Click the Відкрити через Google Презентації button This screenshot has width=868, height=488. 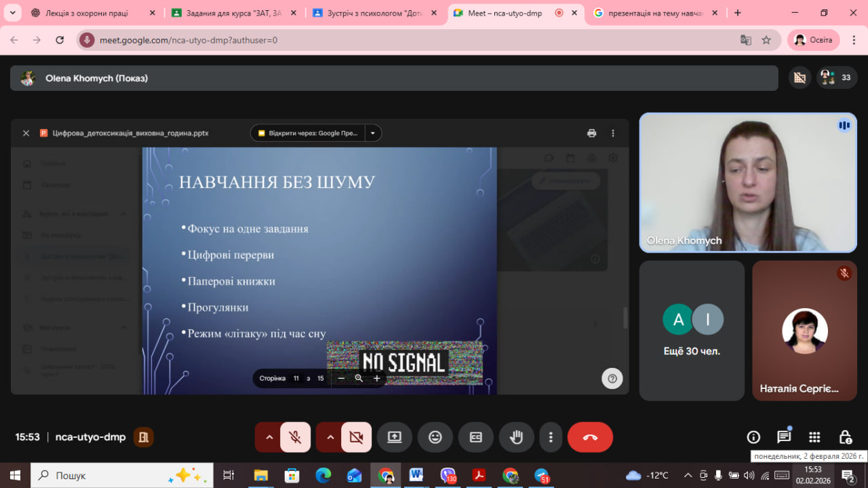(309, 134)
